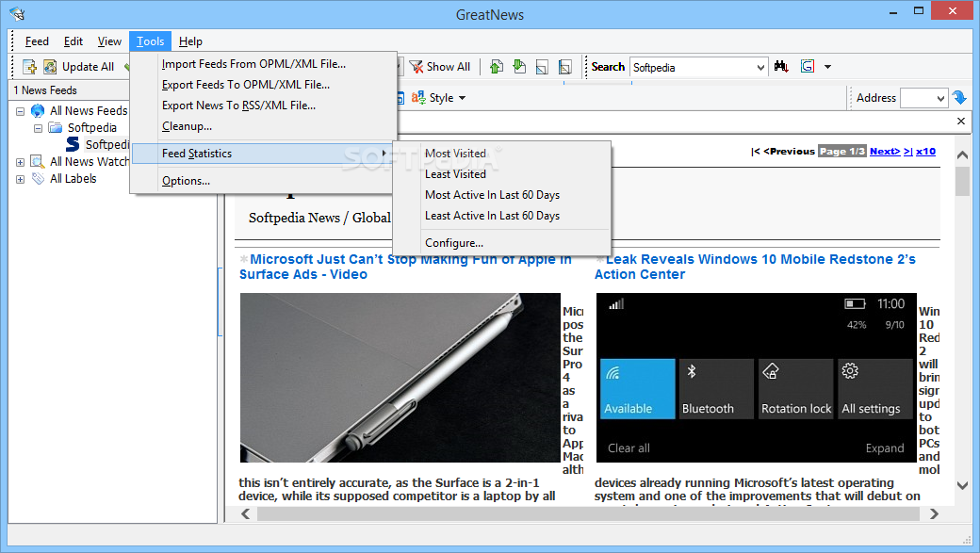The image size is (980, 553).
Task: Choose Most Visited statistic
Action: (x=501, y=154)
